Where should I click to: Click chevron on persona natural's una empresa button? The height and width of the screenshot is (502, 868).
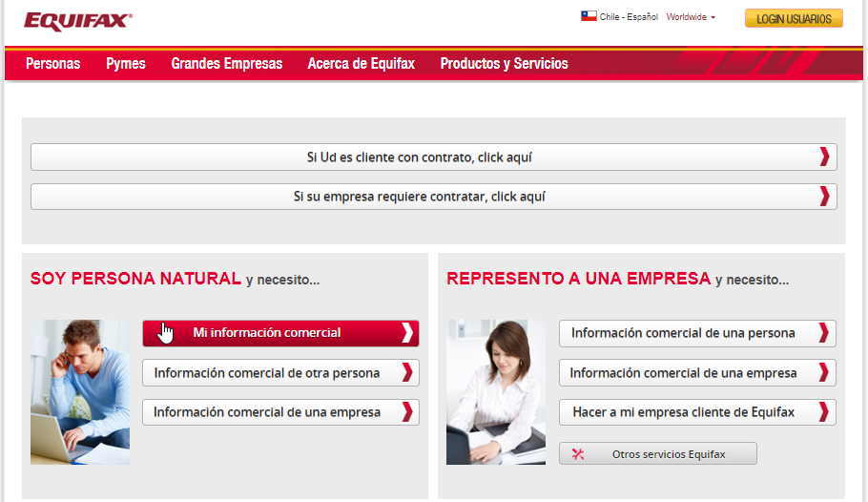pos(407,412)
